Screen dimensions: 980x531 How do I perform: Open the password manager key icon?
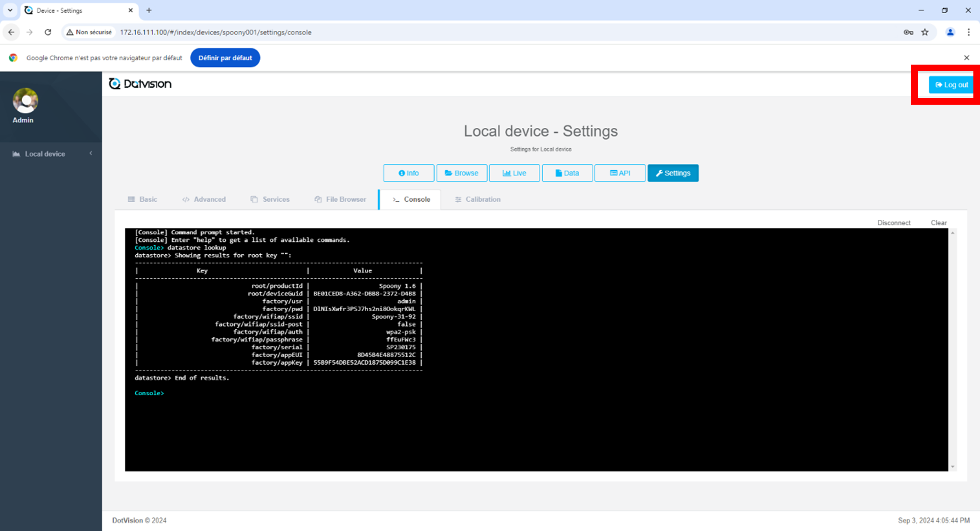(908, 32)
